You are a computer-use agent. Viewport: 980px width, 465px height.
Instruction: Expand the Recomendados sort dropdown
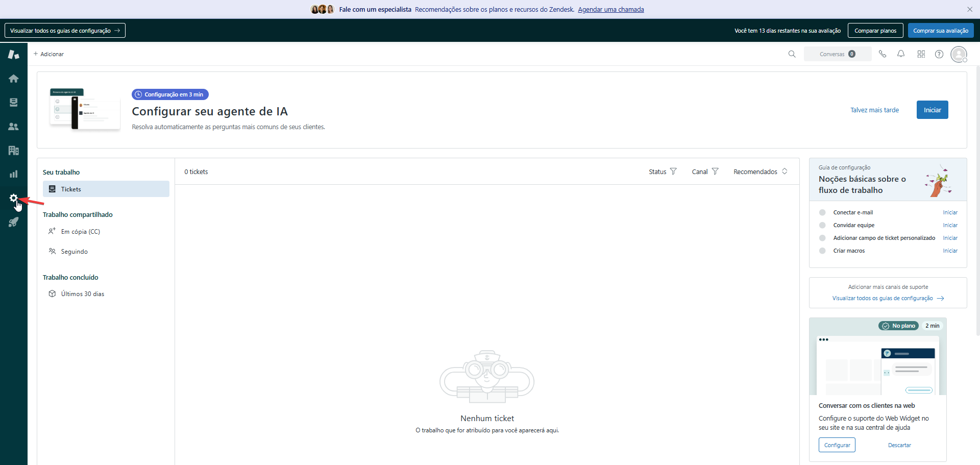pos(761,172)
